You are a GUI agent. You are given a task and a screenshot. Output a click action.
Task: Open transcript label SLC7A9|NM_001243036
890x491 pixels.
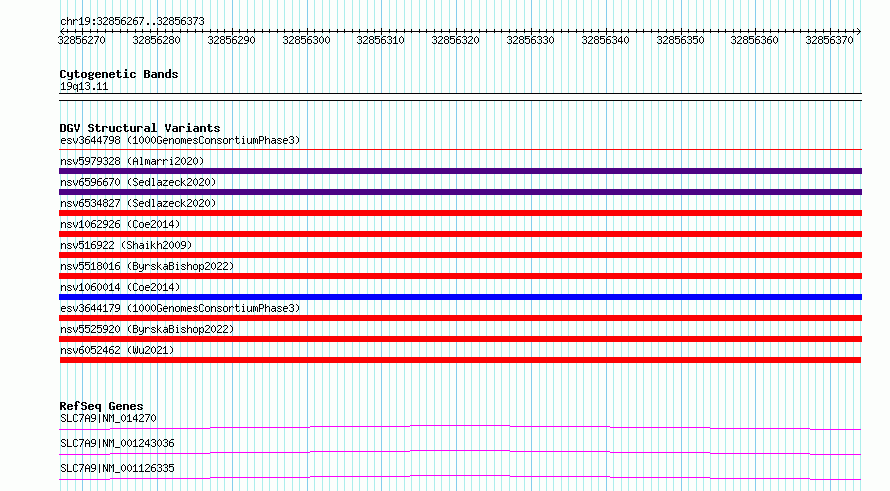pyautogui.click(x=117, y=443)
